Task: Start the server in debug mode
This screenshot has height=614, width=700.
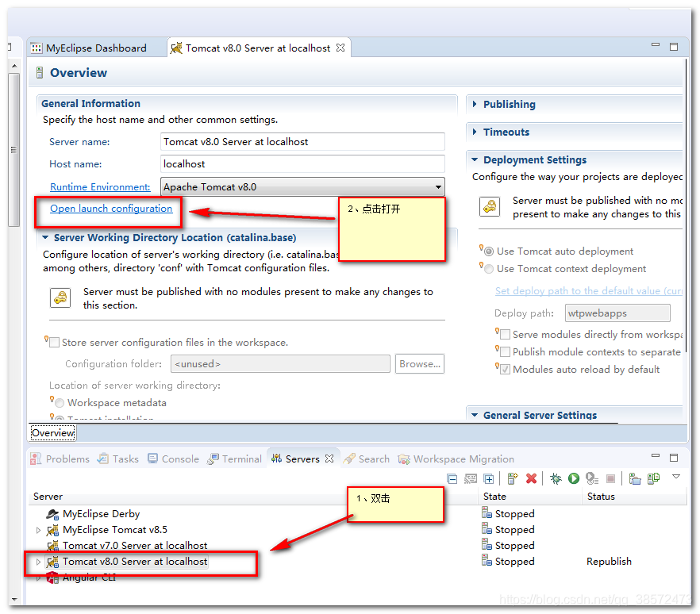Action: (x=556, y=479)
